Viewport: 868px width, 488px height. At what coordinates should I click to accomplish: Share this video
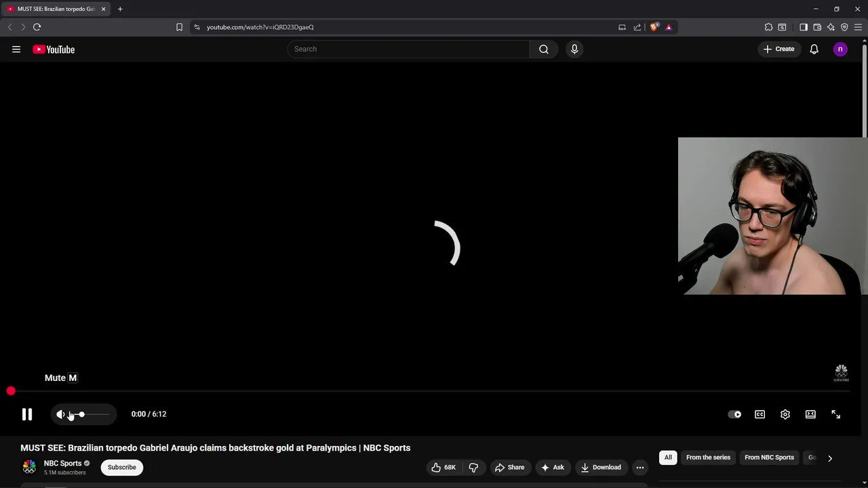coord(509,467)
